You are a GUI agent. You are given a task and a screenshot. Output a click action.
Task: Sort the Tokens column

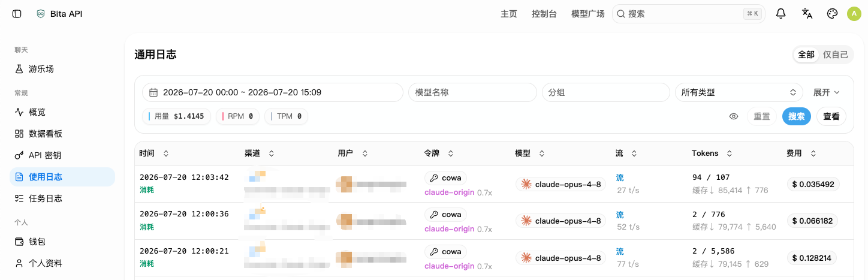730,153
